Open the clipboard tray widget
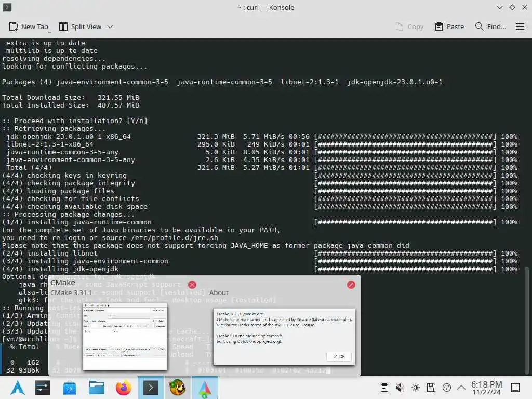532x399 pixels. (384, 388)
